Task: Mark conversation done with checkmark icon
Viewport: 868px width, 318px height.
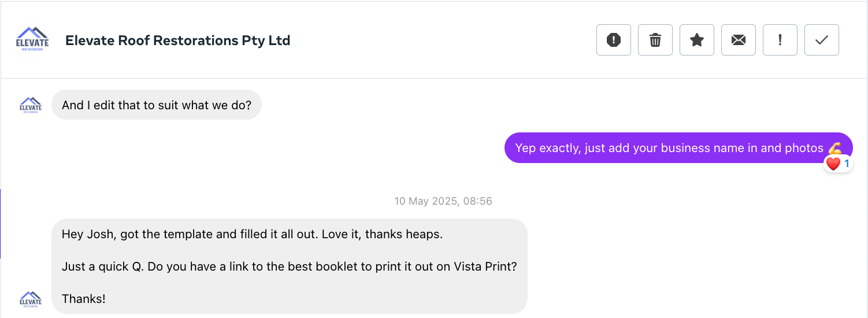Action: (822, 40)
